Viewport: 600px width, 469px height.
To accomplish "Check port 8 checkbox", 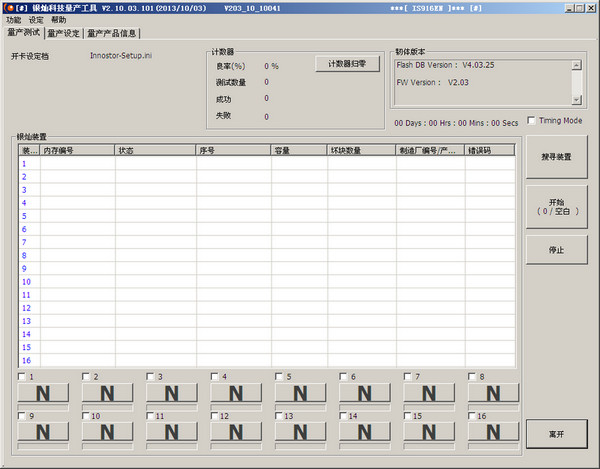I will pyautogui.click(x=472, y=376).
